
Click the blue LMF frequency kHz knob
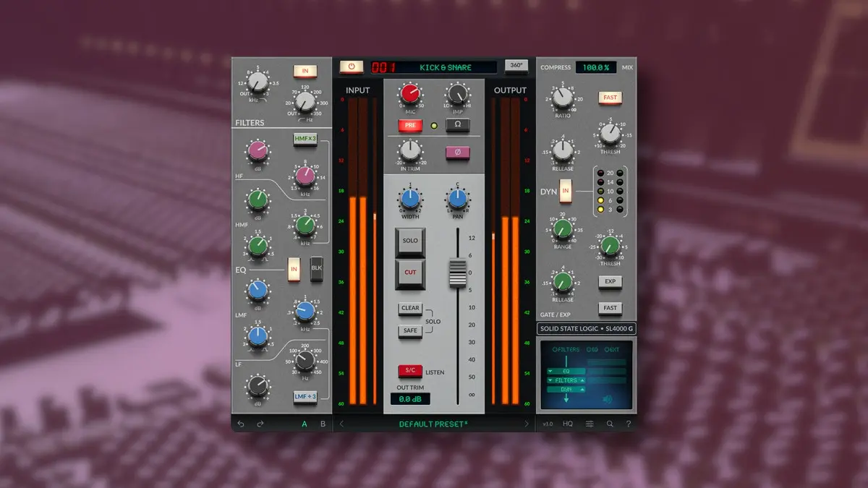[305, 311]
